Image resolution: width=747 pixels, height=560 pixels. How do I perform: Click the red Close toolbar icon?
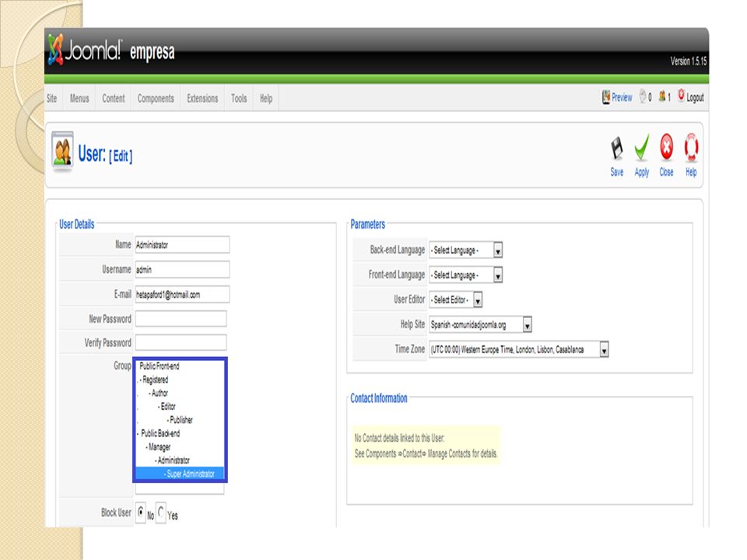(x=667, y=147)
